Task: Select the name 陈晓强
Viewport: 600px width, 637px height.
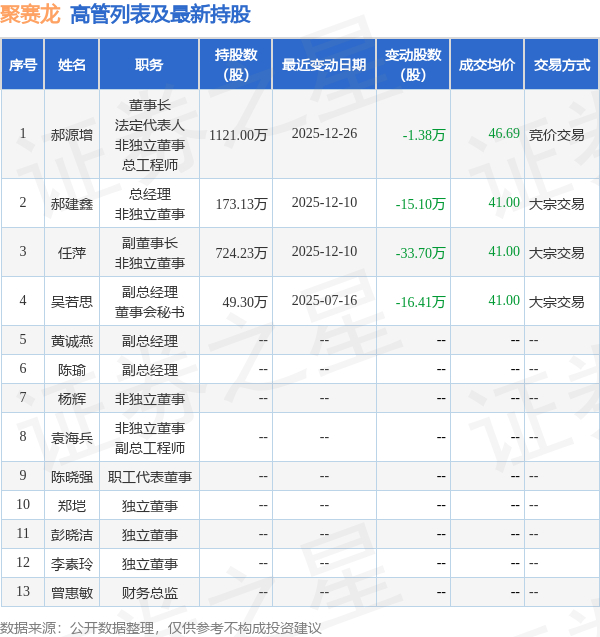Action: [71, 477]
